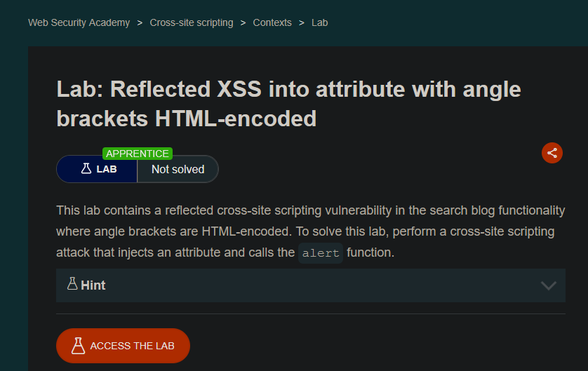Click the flask icon in the LAB badge

tap(86, 168)
